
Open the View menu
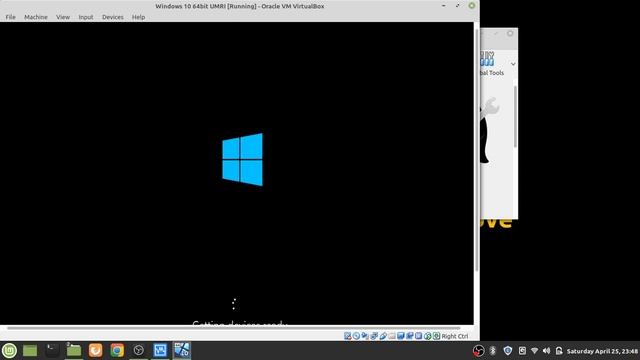63,17
